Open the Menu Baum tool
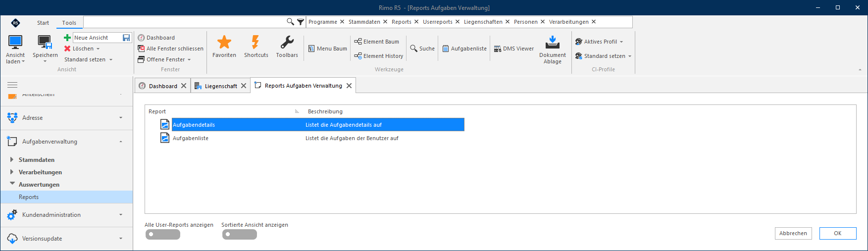This screenshot has width=868, height=251. click(x=328, y=49)
